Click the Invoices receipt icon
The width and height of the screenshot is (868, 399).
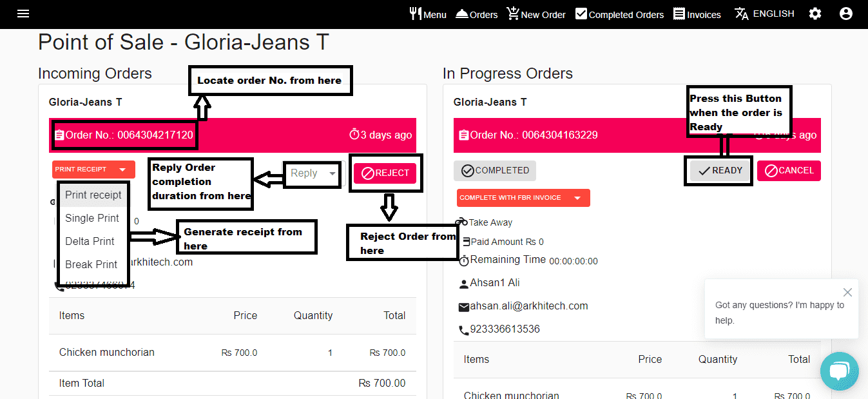click(x=679, y=14)
